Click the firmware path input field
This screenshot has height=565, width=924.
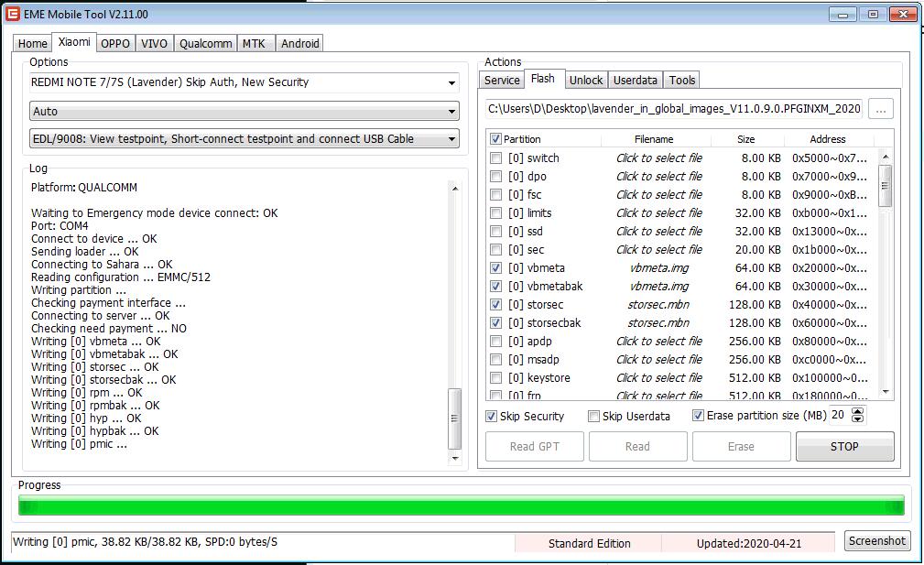(674, 109)
